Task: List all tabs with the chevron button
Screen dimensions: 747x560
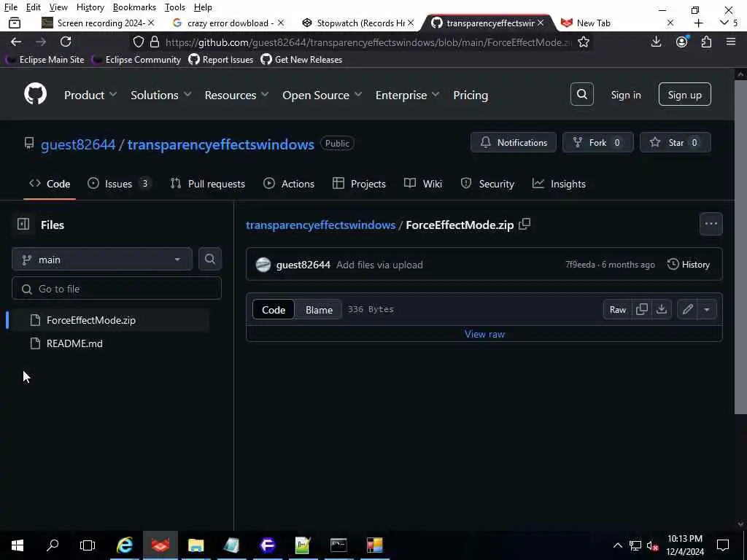Action: (x=724, y=23)
